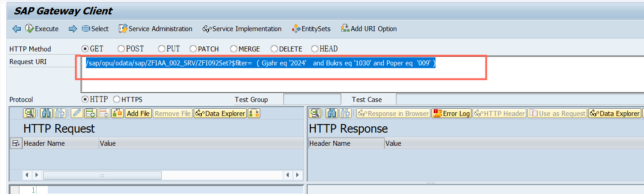This screenshot has width=644, height=194.
Task: Click the HTTP Header button
Action: tap(499, 113)
